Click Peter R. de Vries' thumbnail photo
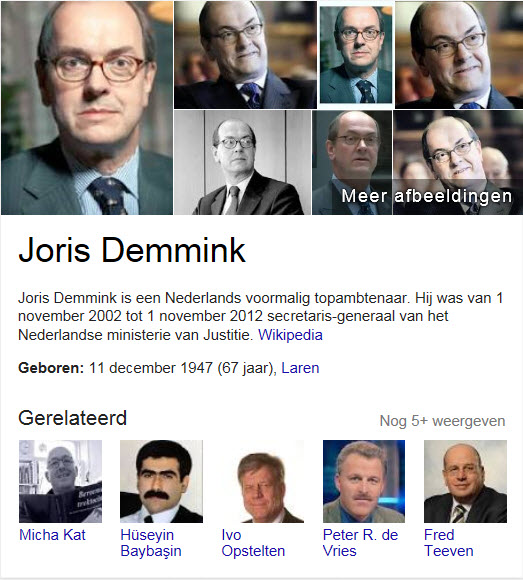 (364, 481)
